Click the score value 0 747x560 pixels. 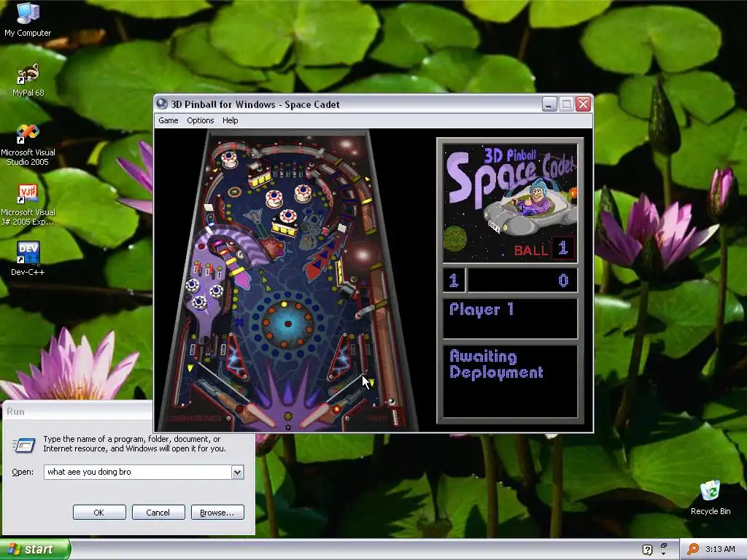pos(563,281)
